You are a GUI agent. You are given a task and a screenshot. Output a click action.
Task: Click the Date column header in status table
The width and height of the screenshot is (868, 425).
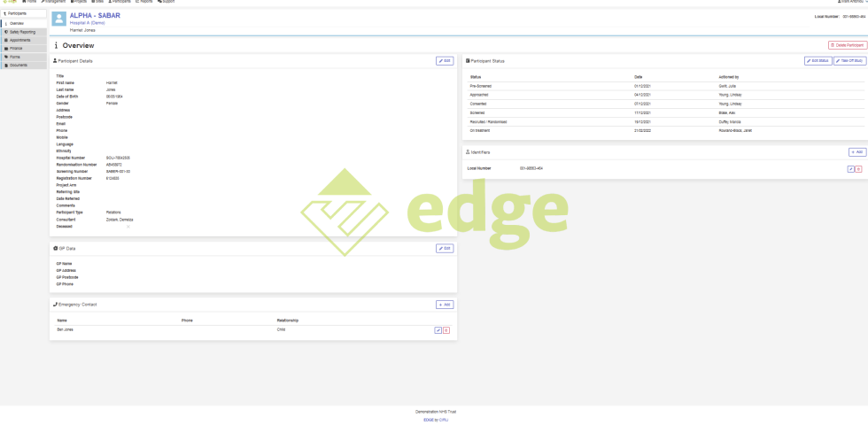coord(639,77)
